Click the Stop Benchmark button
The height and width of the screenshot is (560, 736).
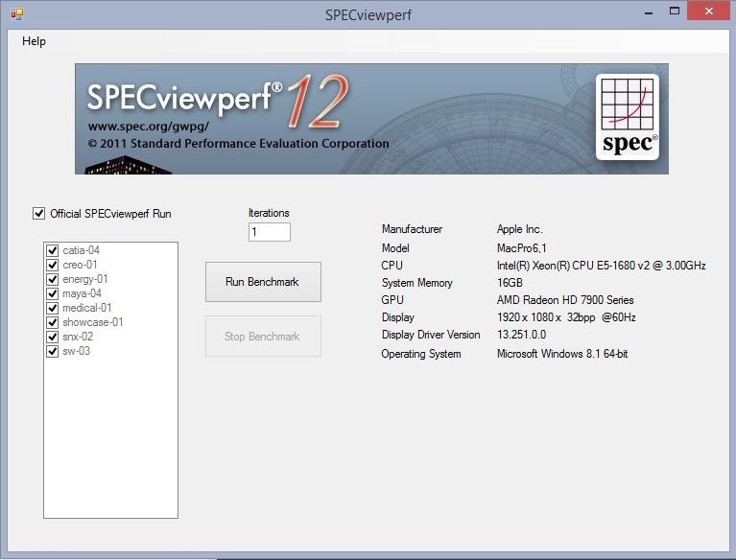click(x=263, y=337)
